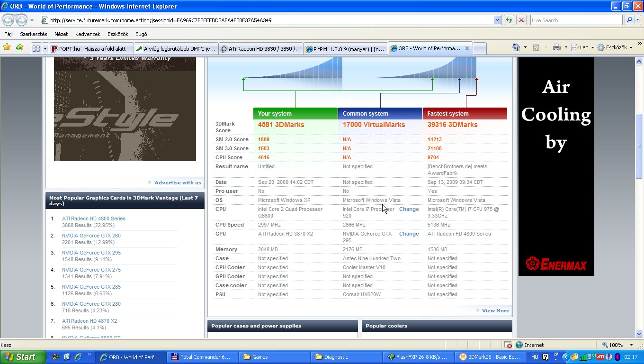Screen dimensions: 644x364
Task: Switch to the A világ legbrutálabb UMPC tab
Action: pos(176,48)
